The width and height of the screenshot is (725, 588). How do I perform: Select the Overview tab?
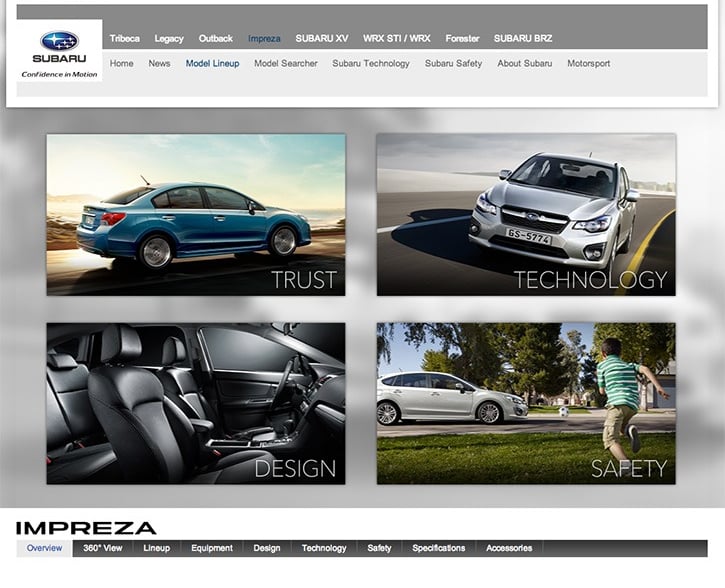(44, 548)
